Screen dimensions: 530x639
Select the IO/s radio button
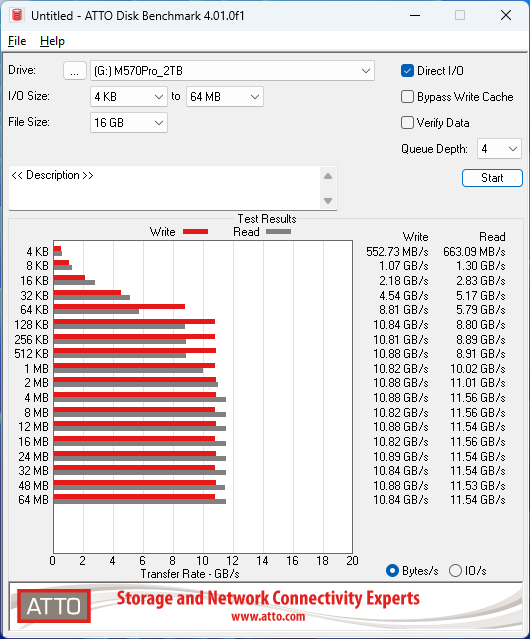(455, 571)
